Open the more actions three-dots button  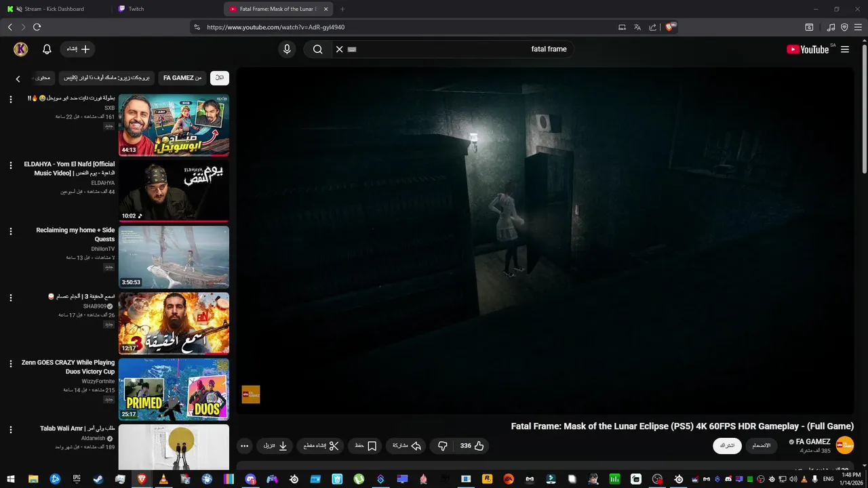(244, 446)
